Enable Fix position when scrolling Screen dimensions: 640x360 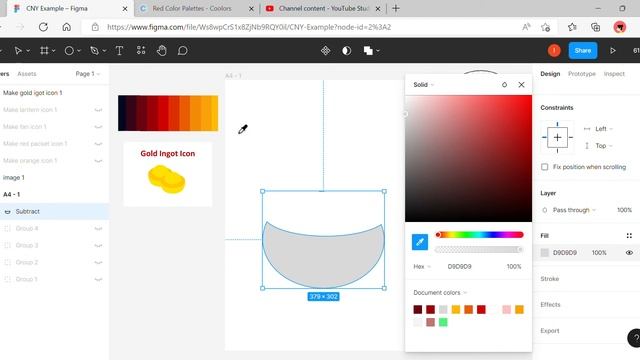coord(544,167)
